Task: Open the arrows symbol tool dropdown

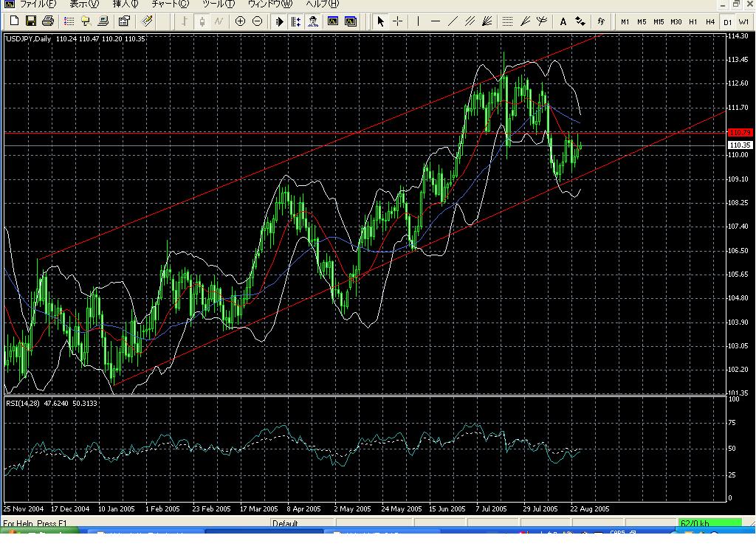Action: coord(580,21)
